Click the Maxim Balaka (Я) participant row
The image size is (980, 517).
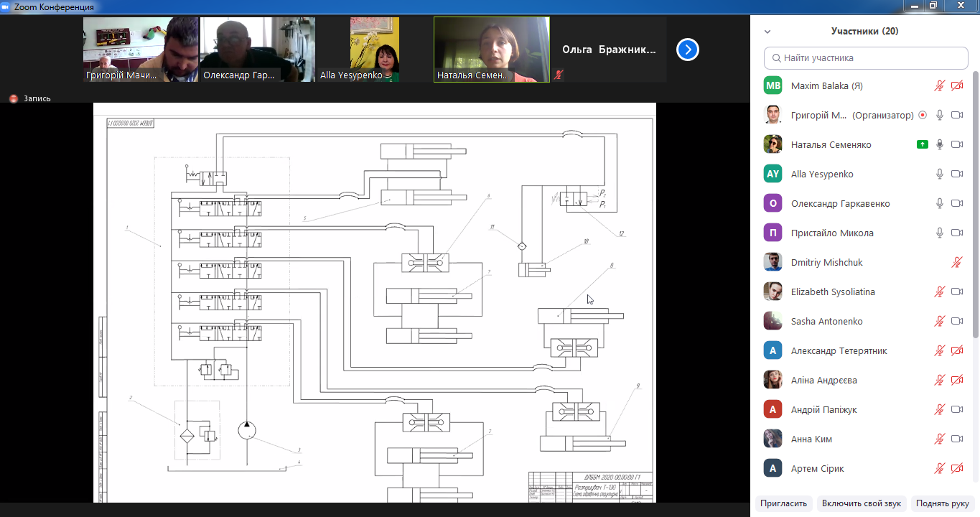pyautogui.click(x=864, y=85)
